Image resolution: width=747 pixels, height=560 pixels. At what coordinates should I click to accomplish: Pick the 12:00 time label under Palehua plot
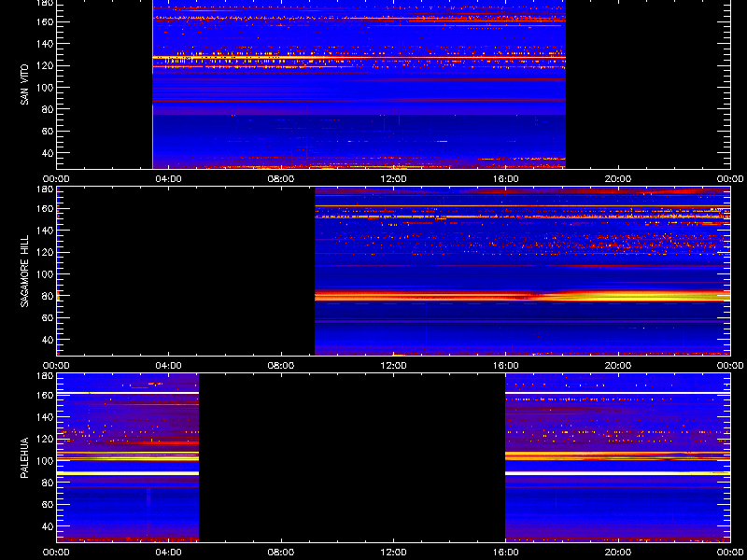click(x=393, y=553)
